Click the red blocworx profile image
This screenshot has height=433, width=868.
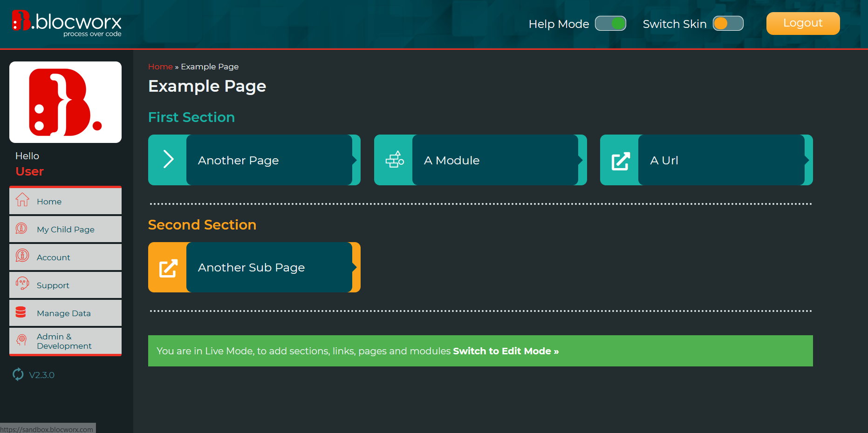coord(65,102)
